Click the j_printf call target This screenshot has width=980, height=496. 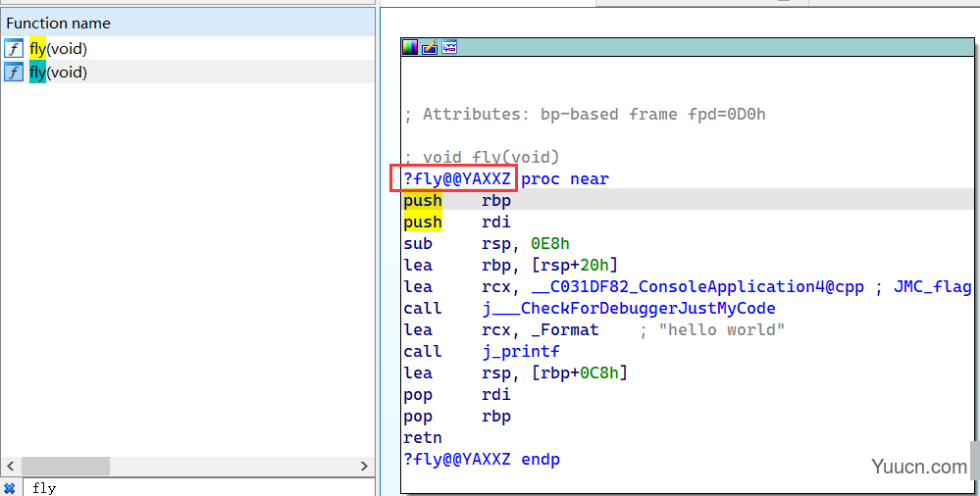[521, 351]
